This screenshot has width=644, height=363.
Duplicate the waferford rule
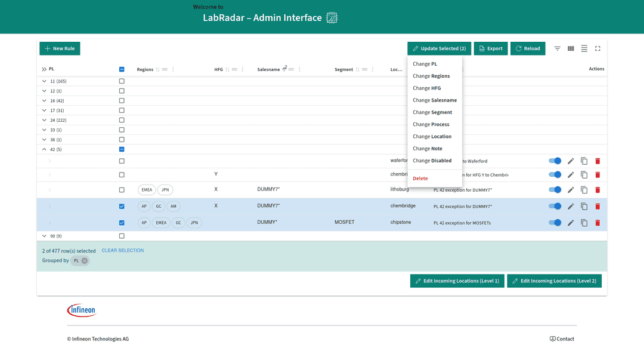[584, 161]
